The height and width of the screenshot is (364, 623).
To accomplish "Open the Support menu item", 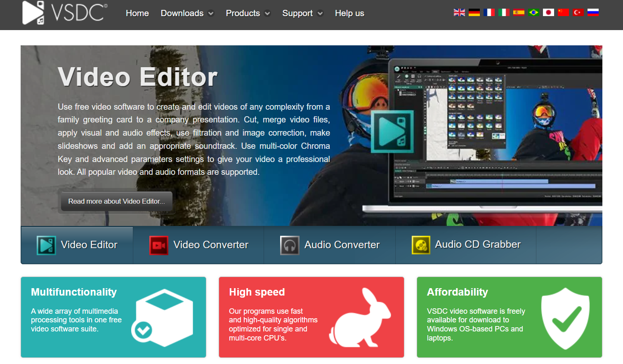I will 297,13.
